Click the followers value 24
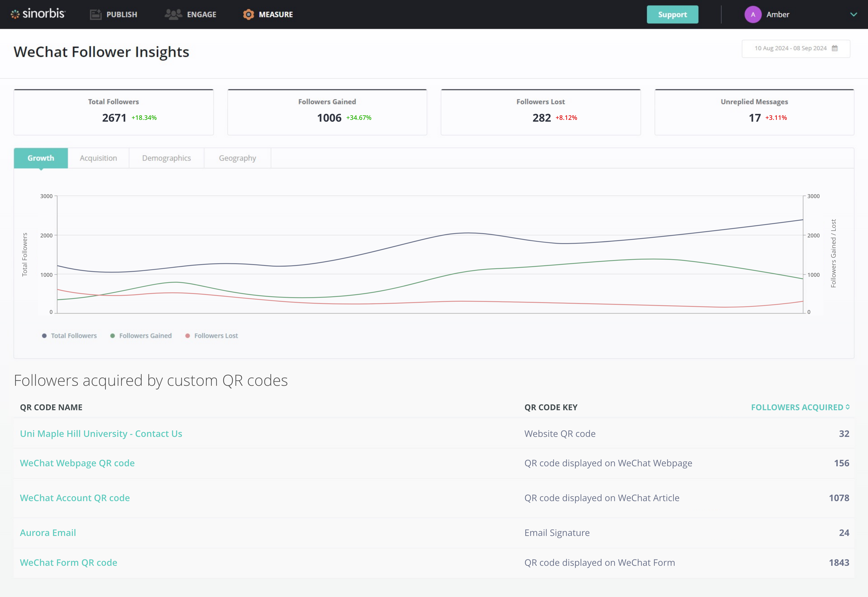Viewport: 868px width, 597px height. pos(844,533)
